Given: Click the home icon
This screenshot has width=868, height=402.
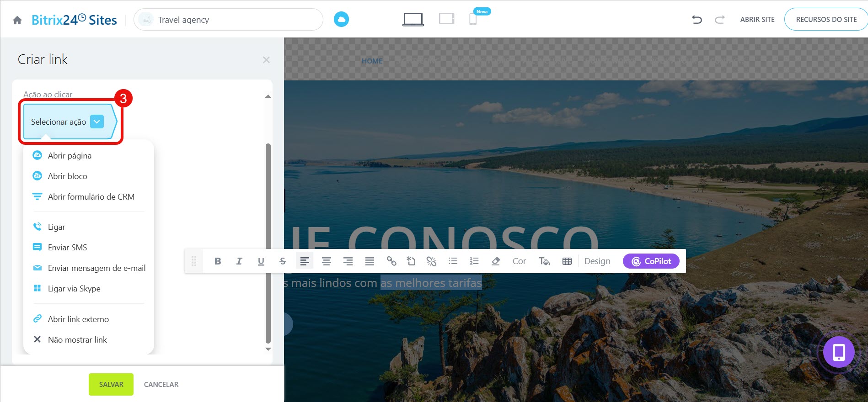Looking at the screenshot, I should tap(17, 20).
